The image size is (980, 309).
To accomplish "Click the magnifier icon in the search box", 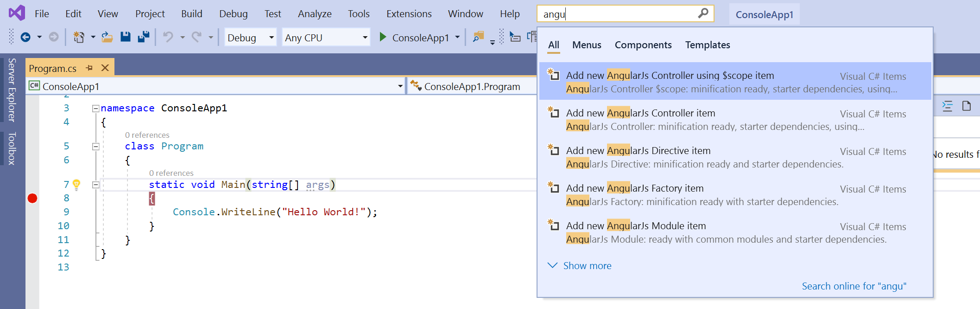I will (703, 13).
